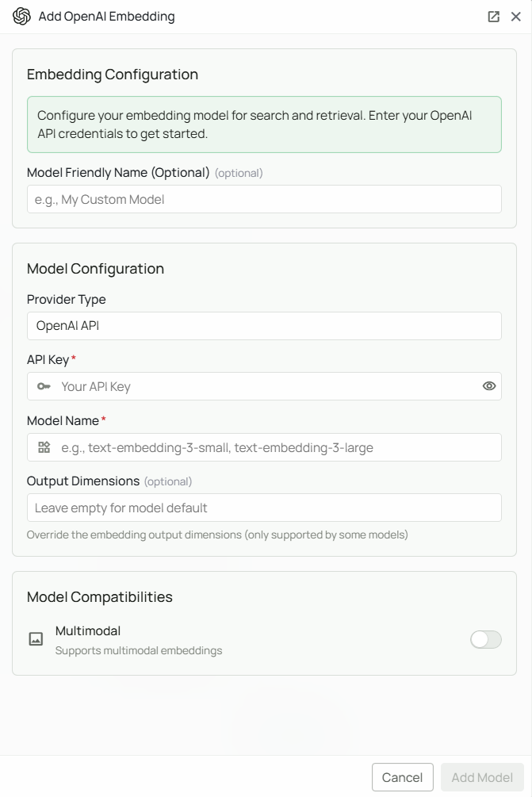Click the 'Supports multimodal embeddings' description
This screenshot has width=532, height=797.
coord(139,650)
